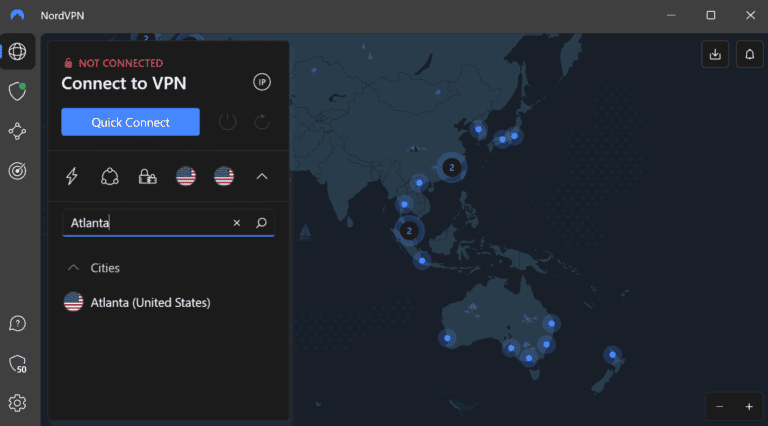Click the download icon above map

pyautogui.click(x=715, y=54)
